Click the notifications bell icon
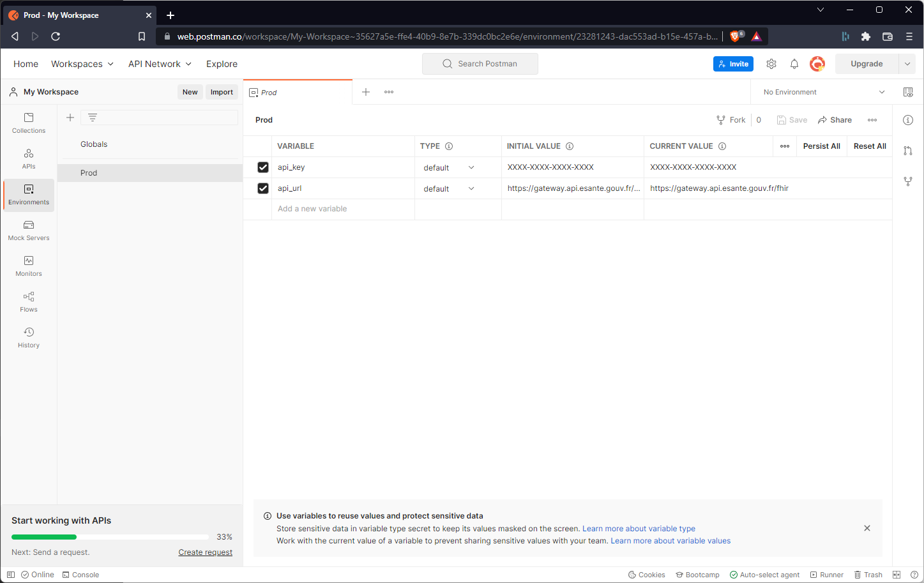Viewport: 924px width, 583px height. (x=794, y=64)
